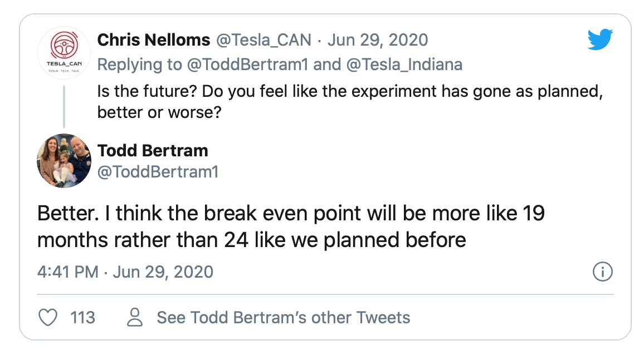The width and height of the screenshot is (644, 355).
Task: Click the person silhouette icon
Action: pyautogui.click(x=135, y=318)
